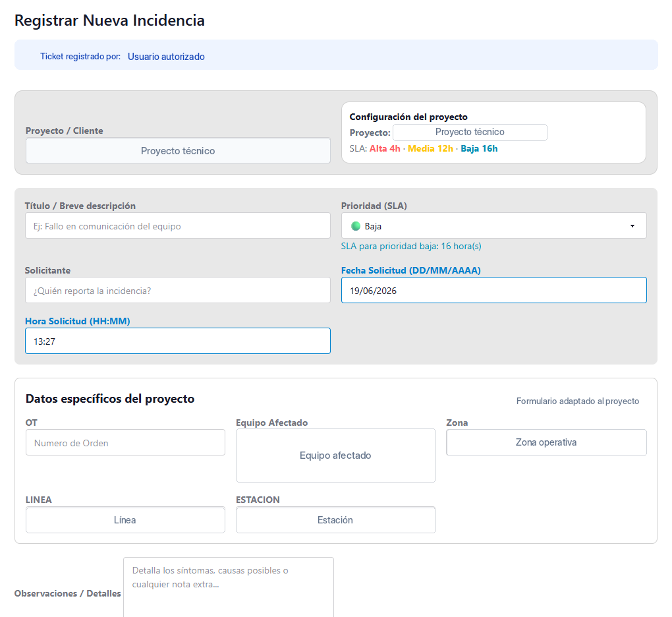Click the 'Datos específicos del proyecto' heading
Image resolution: width=672 pixels, height=617 pixels.
click(x=110, y=399)
